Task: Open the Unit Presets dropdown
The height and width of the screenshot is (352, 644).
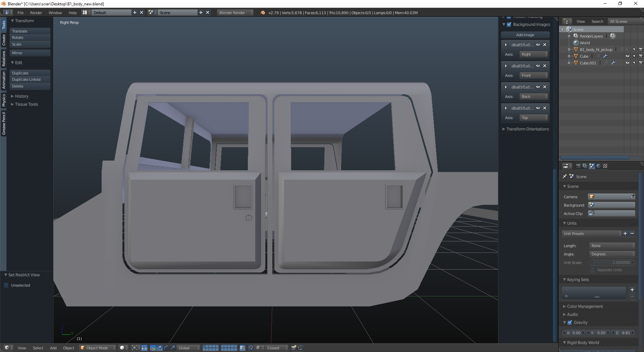Action: [x=592, y=233]
